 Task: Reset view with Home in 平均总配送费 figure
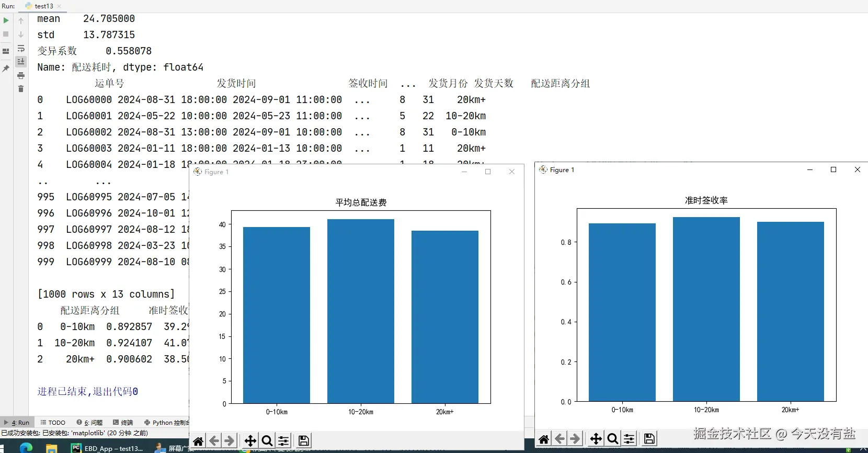pyautogui.click(x=198, y=441)
